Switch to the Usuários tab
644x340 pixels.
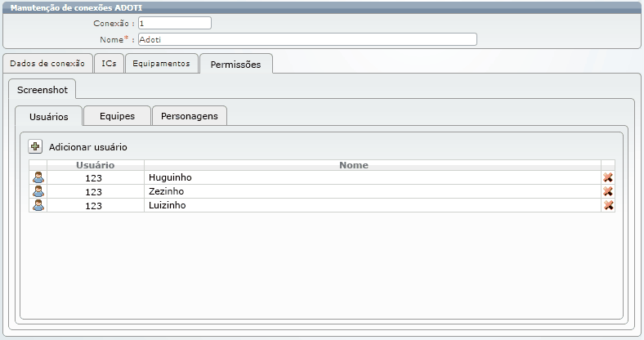pyautogui.click(x=48, y=117)
